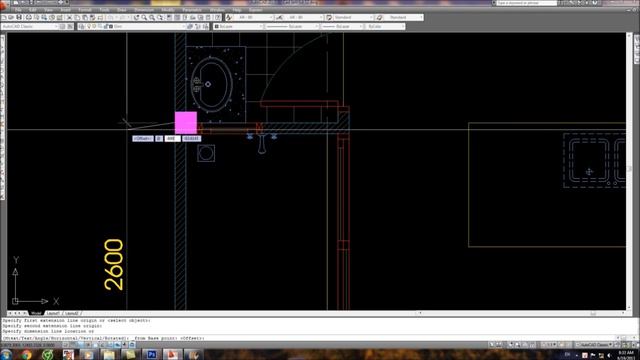Click the Help question-mark icon in toolbar
Viewport: 640px width, 360px height.
pos(218,18)
